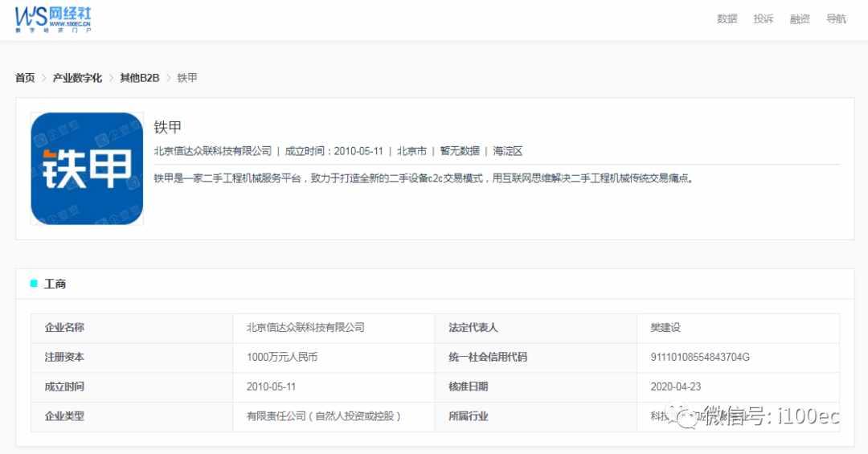Screen dimensions: 868x454
Task: Click the 统一社会信用代码 label cell
Action: click(536, 358)
